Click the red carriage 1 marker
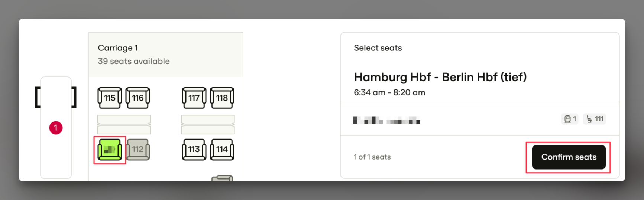644x200 pixels. 56,128
